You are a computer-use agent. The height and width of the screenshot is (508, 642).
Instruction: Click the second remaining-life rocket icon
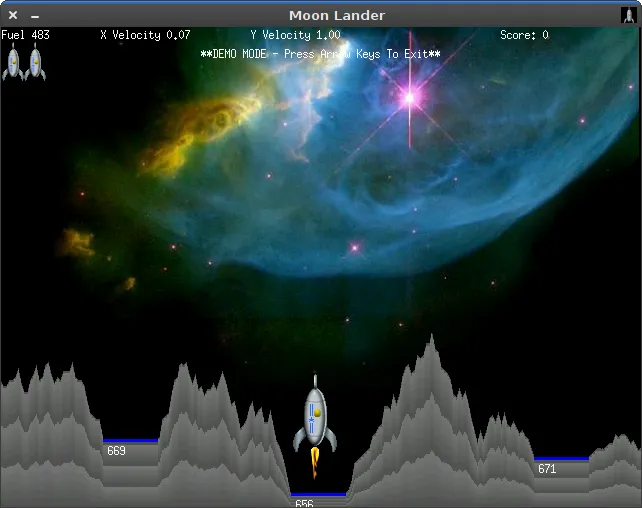click(35, 61)
